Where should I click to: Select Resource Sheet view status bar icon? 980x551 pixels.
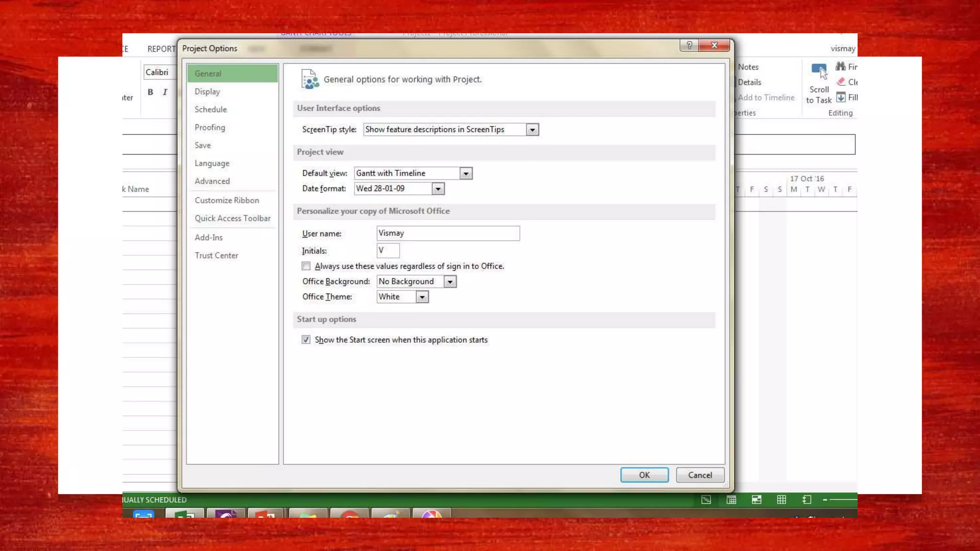pos(781,500)
